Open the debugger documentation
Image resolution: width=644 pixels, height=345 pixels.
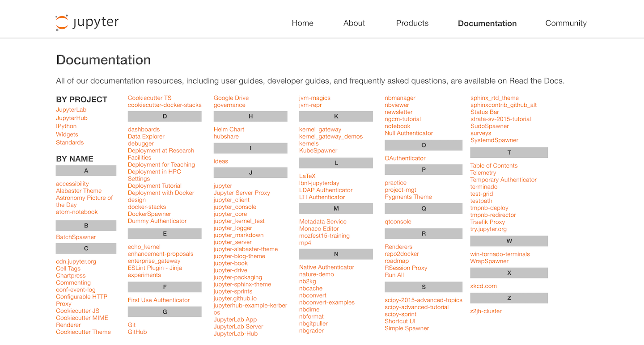coord(141,143)
